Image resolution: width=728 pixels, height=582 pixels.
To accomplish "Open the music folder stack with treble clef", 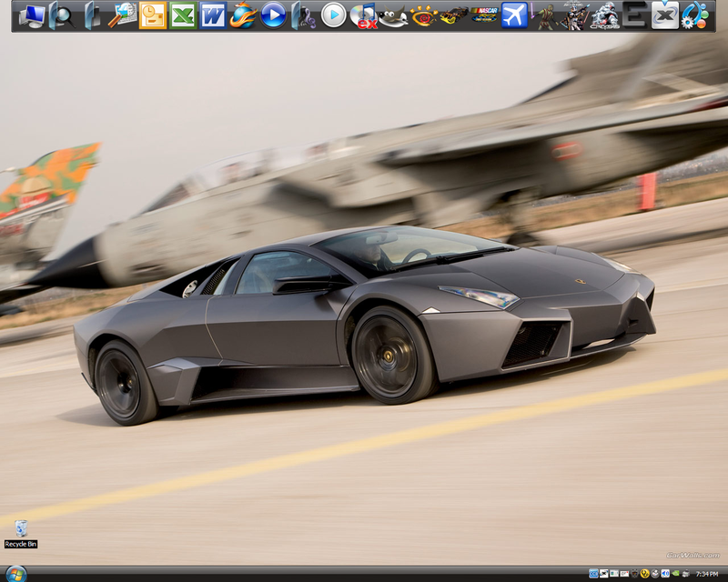I will click(303, 15).
